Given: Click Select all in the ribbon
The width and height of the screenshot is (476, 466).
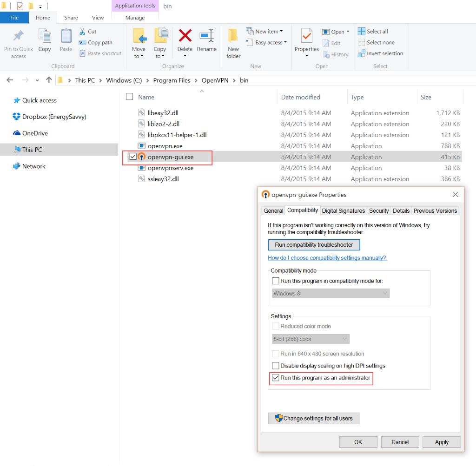Looking at the screenshot, I should [x=373, y=32].
